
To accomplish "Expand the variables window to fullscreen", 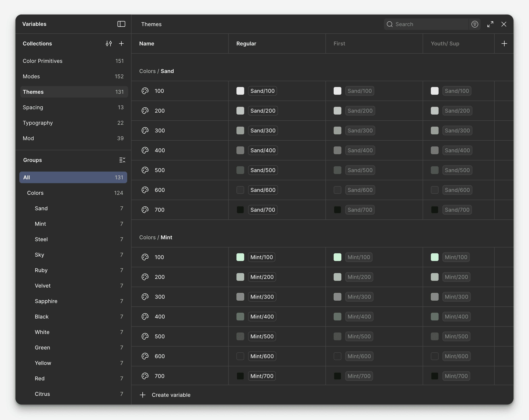I will [490, 24].
